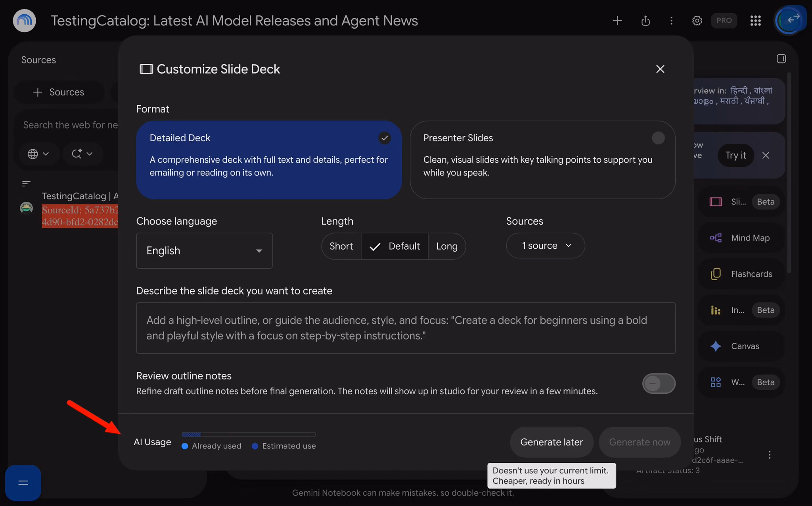Create new notebook with plus icon

(617, 21)
